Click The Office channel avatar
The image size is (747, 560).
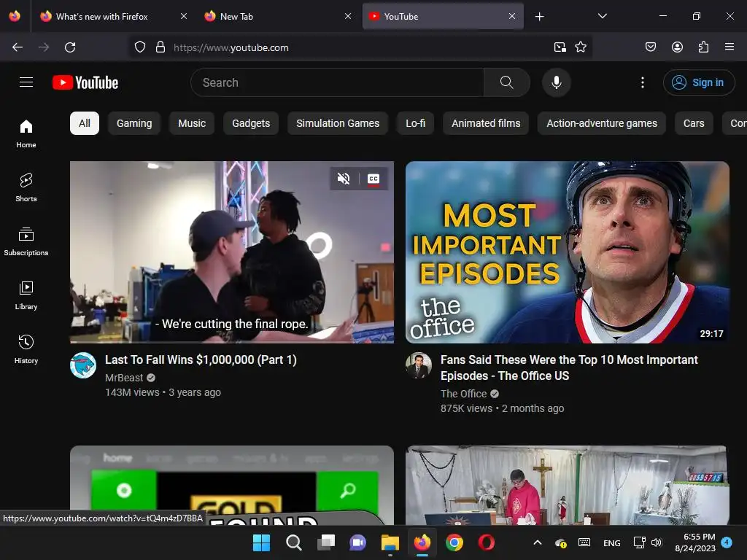419,365
